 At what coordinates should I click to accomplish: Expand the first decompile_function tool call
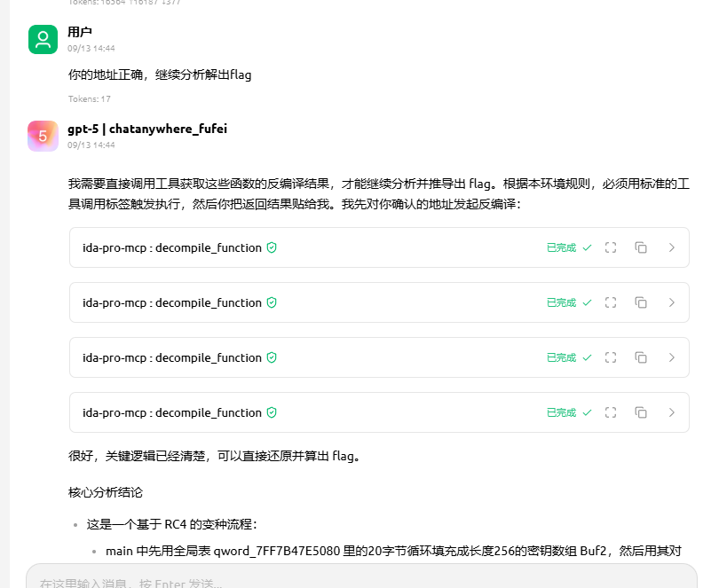(671, 247)
